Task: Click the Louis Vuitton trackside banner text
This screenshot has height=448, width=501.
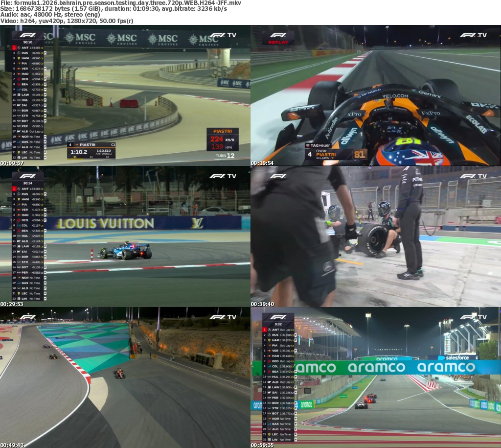Action: click(x=105, y=224)
